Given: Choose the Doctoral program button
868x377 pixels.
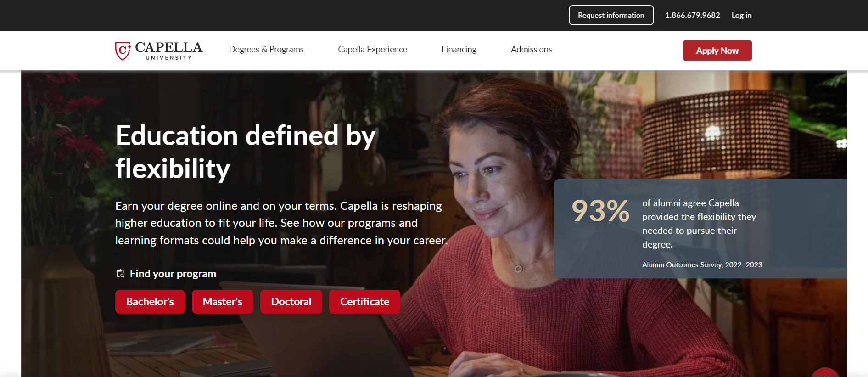Looking at the screenshot, I should coord(291,302).
